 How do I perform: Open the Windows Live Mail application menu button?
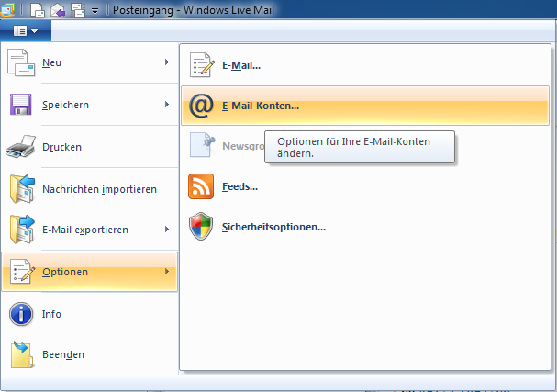[x=26, y=31]
